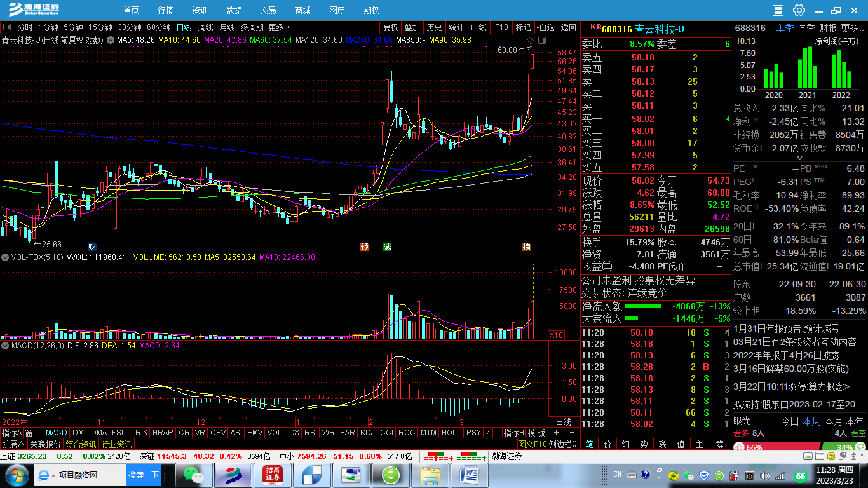Open 行情 menu
Image resolution: width=868 pixels, height=488 pixels.
pos(165,10)
